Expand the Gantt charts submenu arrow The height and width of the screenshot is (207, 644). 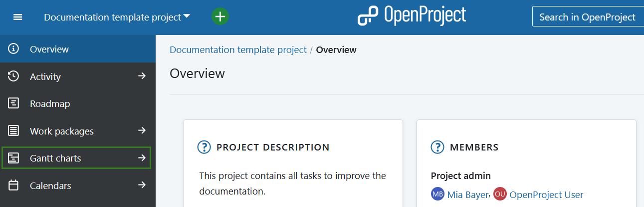(x=142, y=158)
